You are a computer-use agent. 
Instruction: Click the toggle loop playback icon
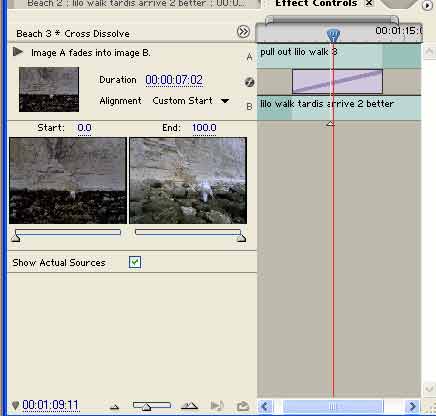click(x=243, y=406)
